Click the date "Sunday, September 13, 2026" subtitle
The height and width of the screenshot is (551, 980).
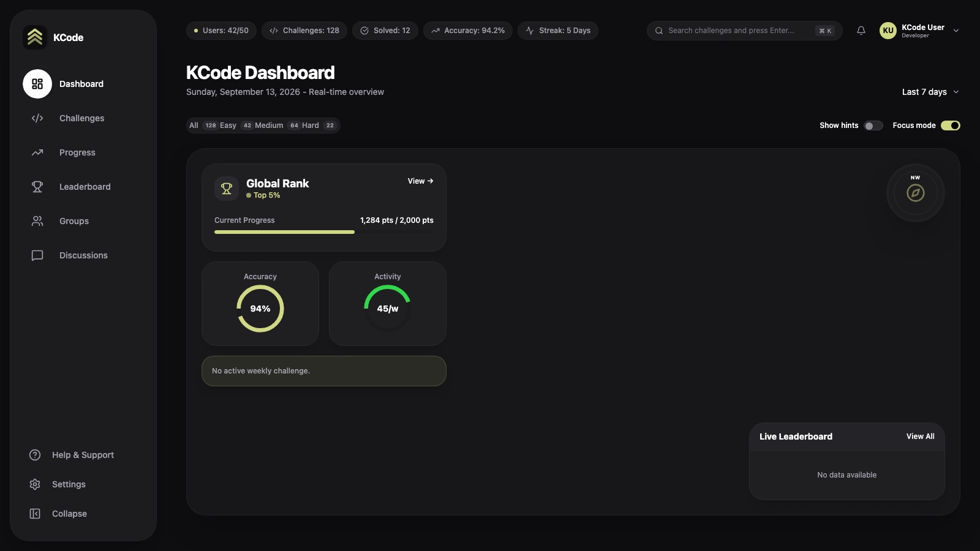point(243,92)
